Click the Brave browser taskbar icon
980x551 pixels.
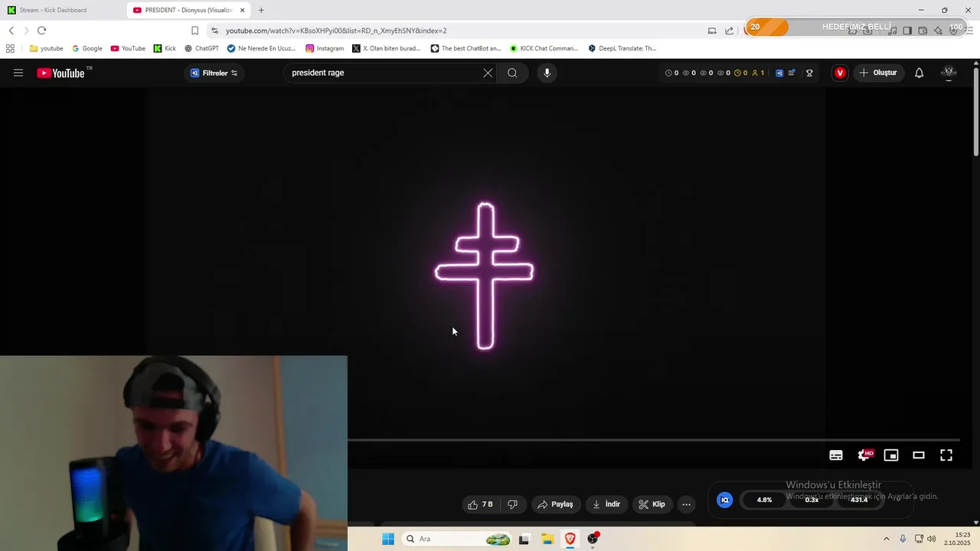pos(570,539)
